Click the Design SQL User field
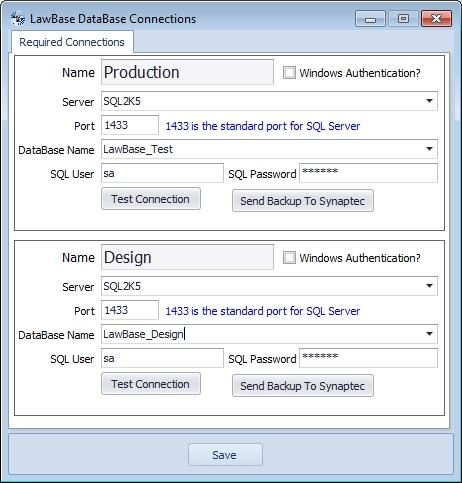Viewport: 462px width, 483px height. click(x=162, y=358)
